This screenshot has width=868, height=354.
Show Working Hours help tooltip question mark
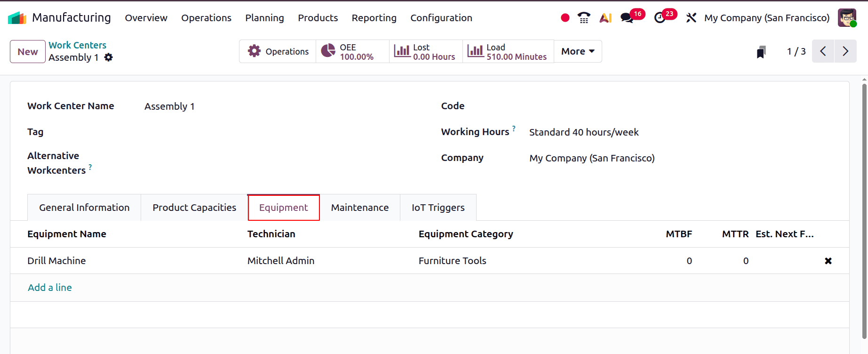514,128
